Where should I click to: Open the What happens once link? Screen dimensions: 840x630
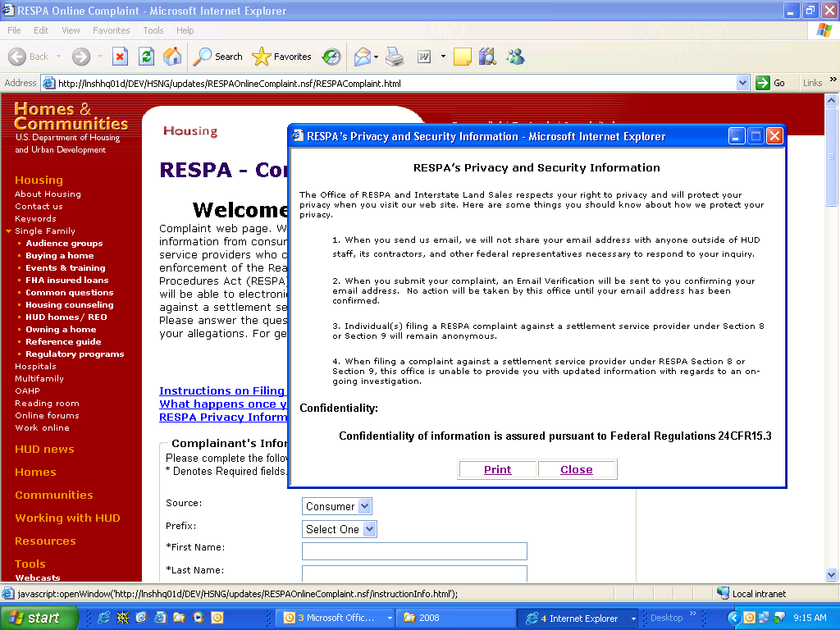[x=223, y=404]
